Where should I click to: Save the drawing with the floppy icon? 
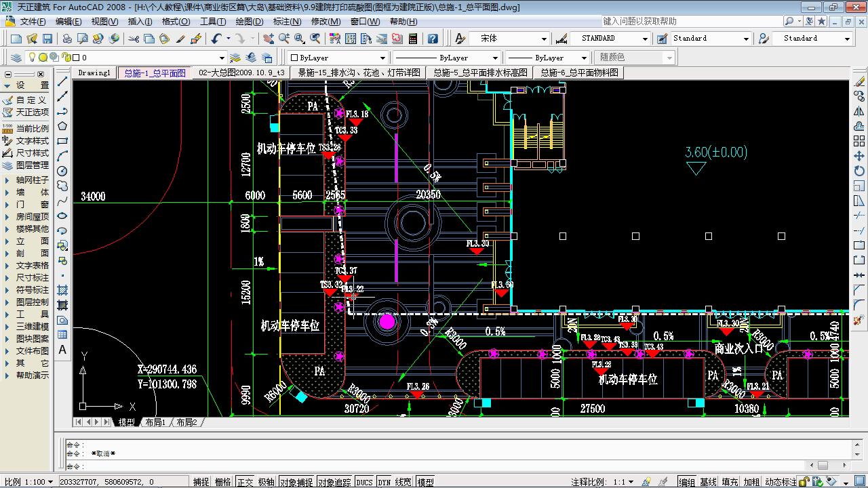tap(47, 39)
